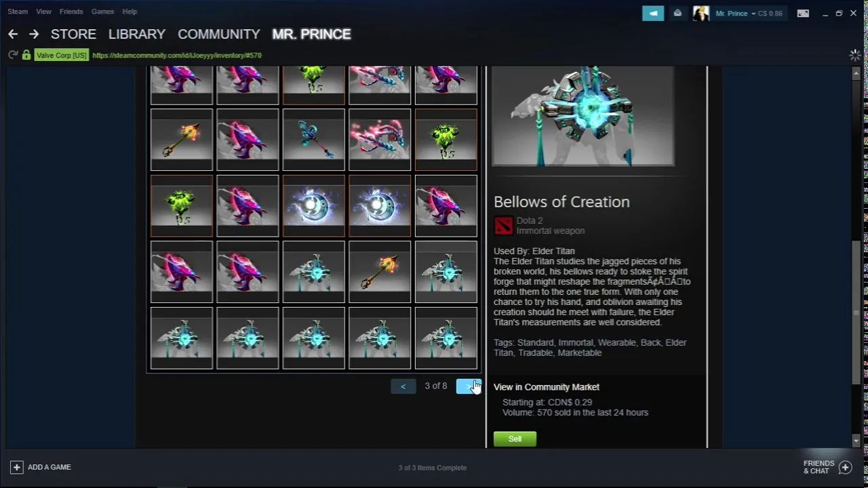Open View in Community Market link
The width and height of the screenshot is (868, 488).
click(x=547, y=387)
